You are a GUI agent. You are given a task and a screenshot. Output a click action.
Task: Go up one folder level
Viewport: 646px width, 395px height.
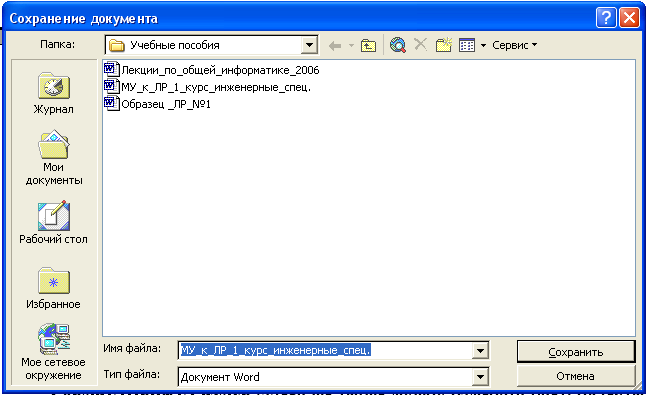[x=368, y=45]
